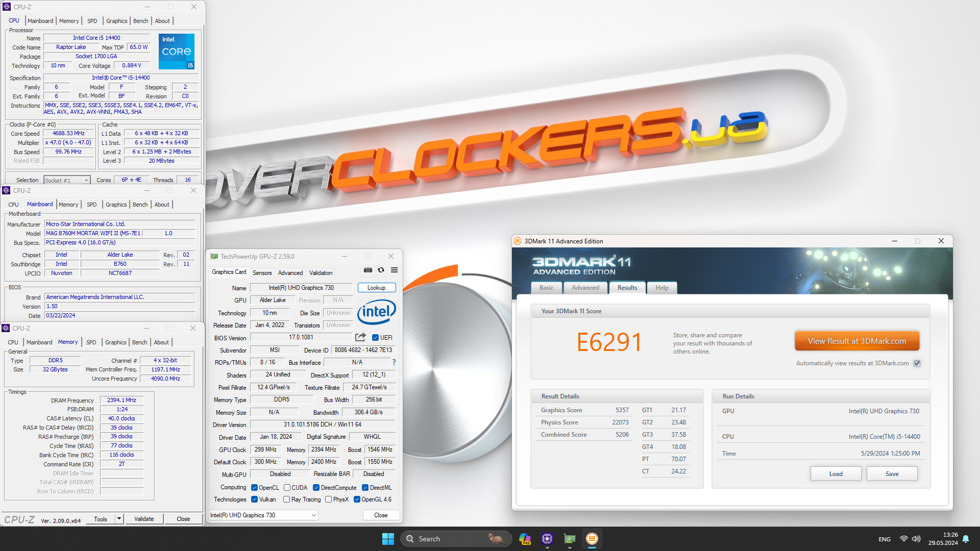Click the GPU-Z taskbar icon
This screenshot has height=551, width=980.
coord(570,539)
